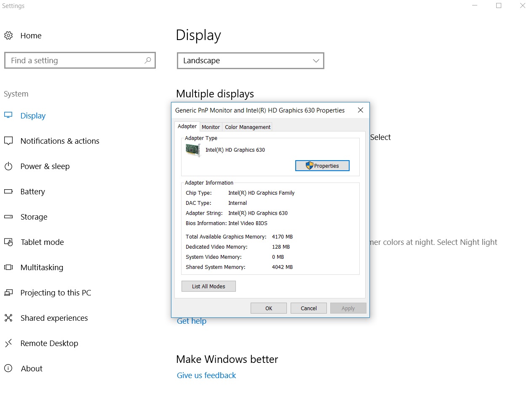Click the search magnifier icon
Viewport: 532px width, 416px height.
click(147, 60)
